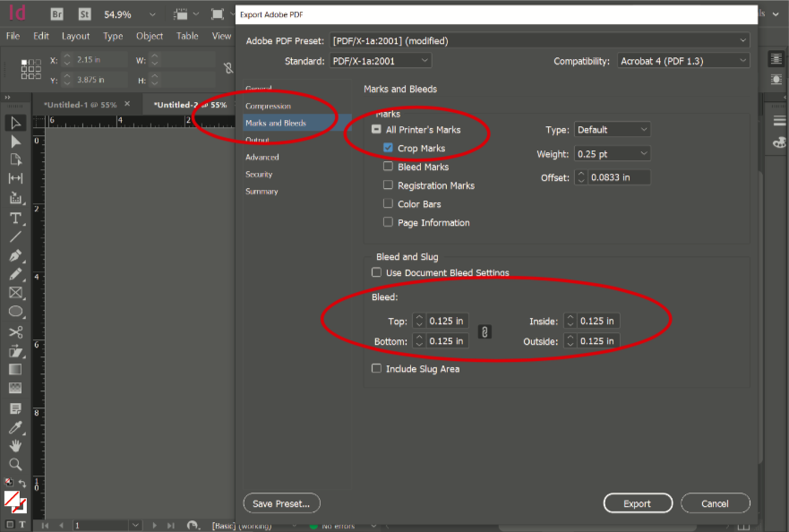Toggle the bleed link chain icon

pyautogui.click(x=485, y=331)
